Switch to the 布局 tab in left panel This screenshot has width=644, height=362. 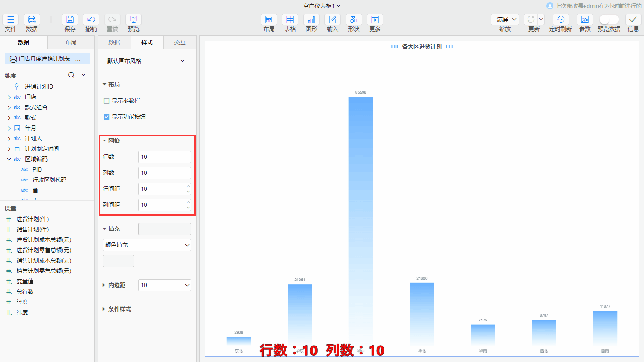(71, 42)
